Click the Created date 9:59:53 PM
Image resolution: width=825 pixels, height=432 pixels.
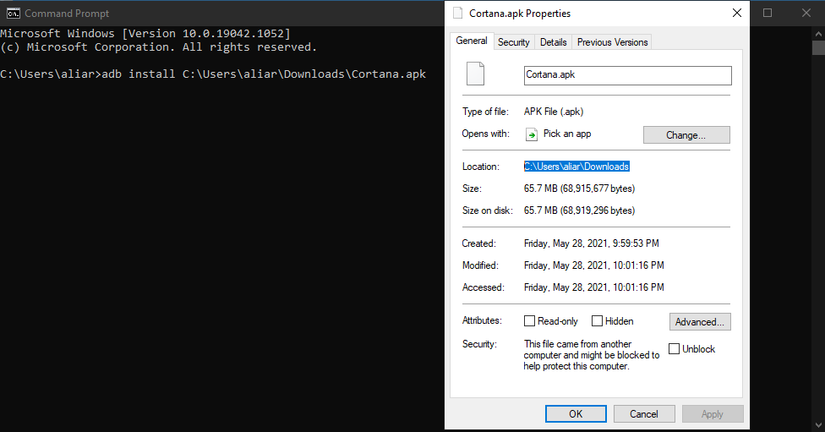pyautogui.click(x=591, y=243)
